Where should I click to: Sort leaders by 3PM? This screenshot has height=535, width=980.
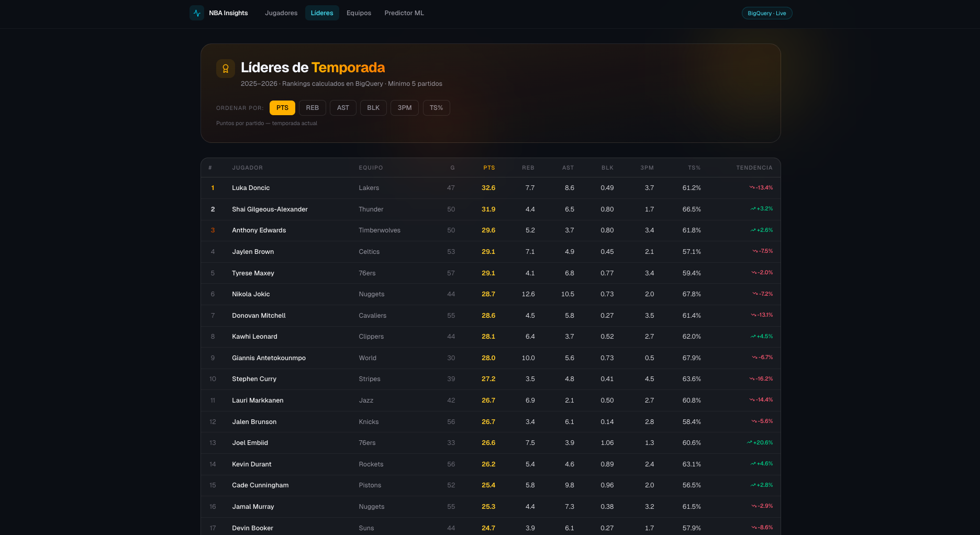[405, 108]
